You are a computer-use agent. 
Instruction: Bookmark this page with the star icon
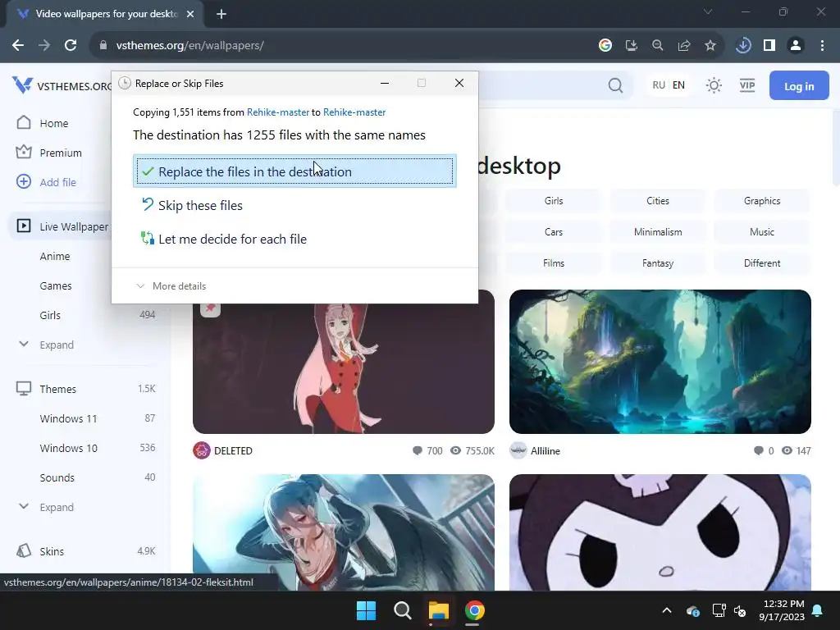pyautogui.click(x=710, y=46)
